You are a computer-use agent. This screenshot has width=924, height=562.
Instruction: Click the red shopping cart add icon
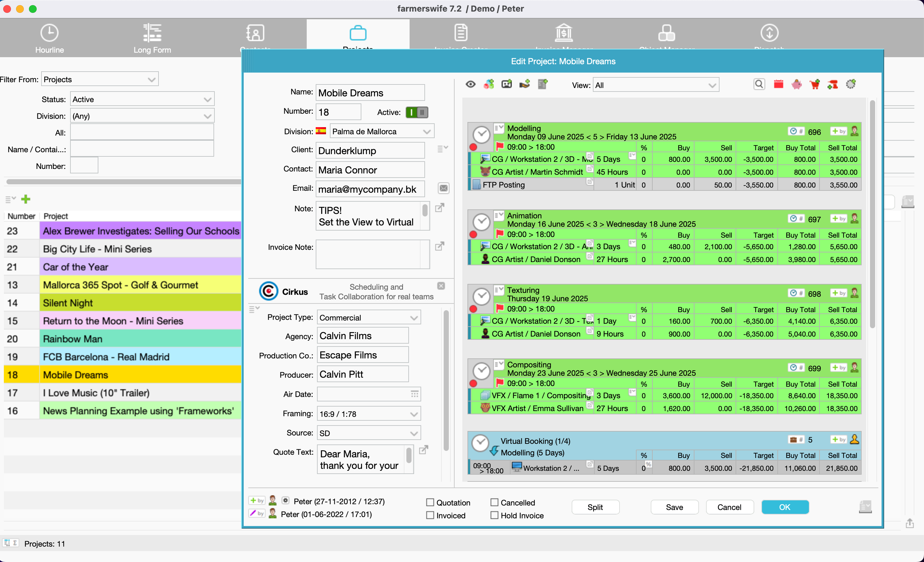pyautogui.click(x=814, y=85)
